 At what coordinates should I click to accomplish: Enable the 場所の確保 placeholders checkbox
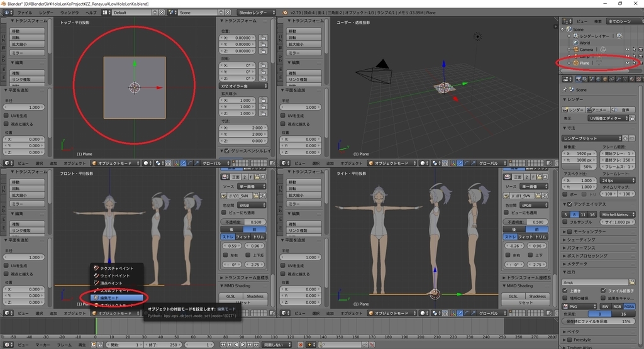(x=565, y=298)
